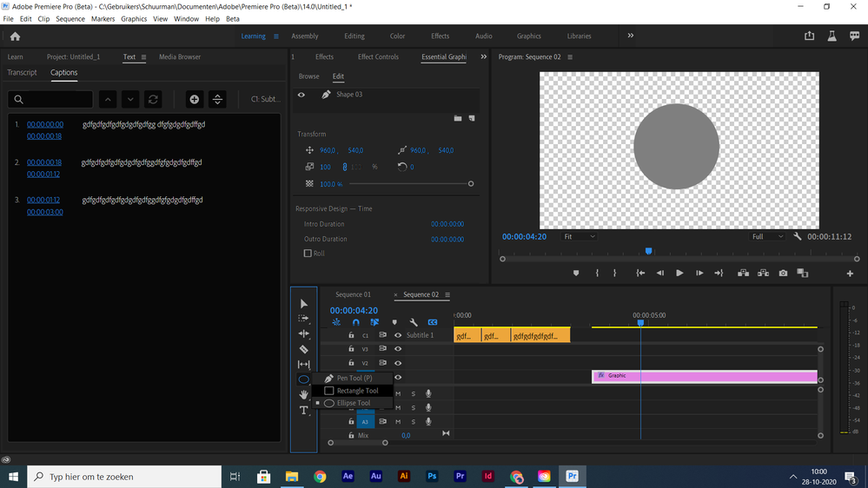This screenshot has height=488, width=868.
Task: Go to next search result arrow
Action: [x=130, y=99]
